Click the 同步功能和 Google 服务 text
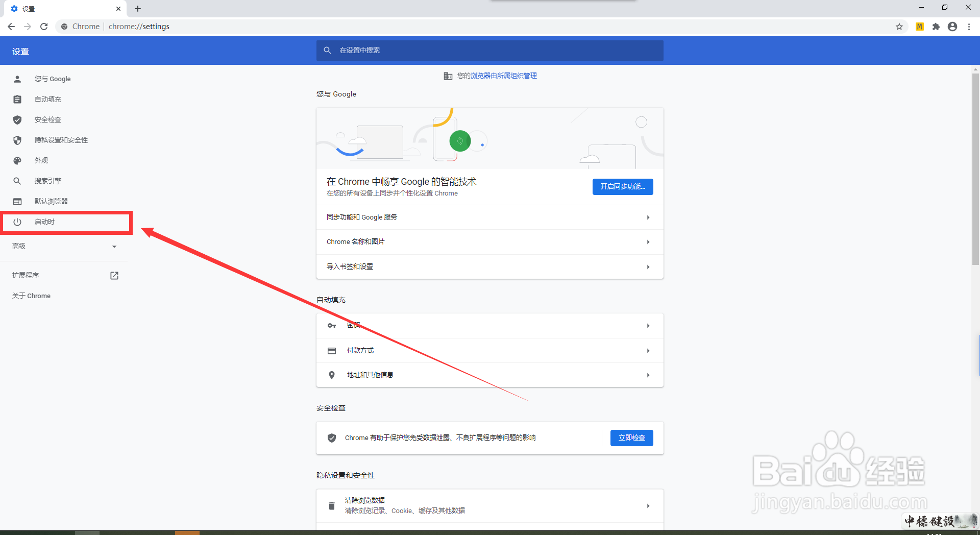980x535 pixels. (362, 217)
